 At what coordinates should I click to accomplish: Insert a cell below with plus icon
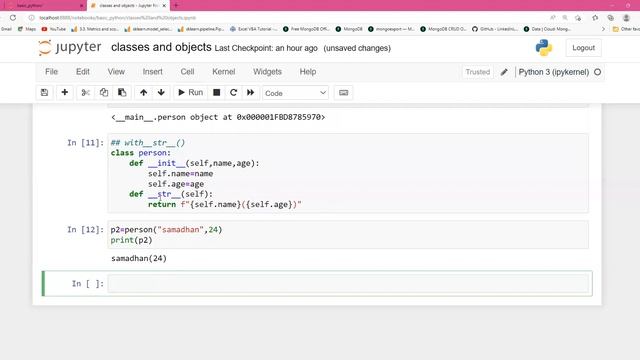[64, 93]
